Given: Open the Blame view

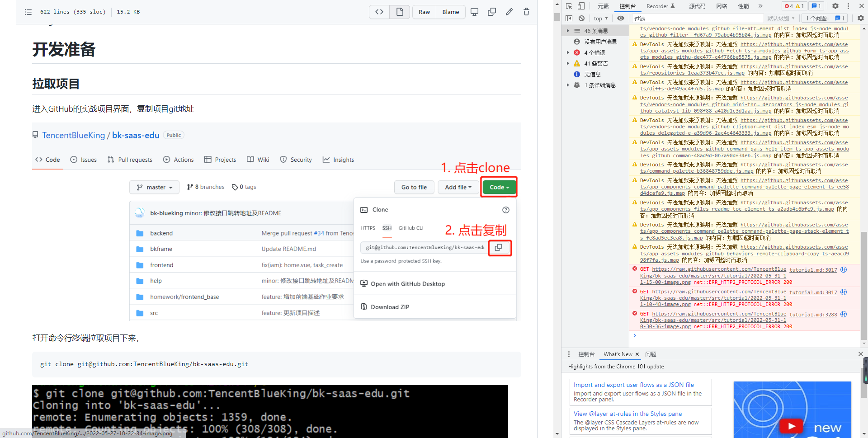Looking at the screenshot, I should pos(450,12).
